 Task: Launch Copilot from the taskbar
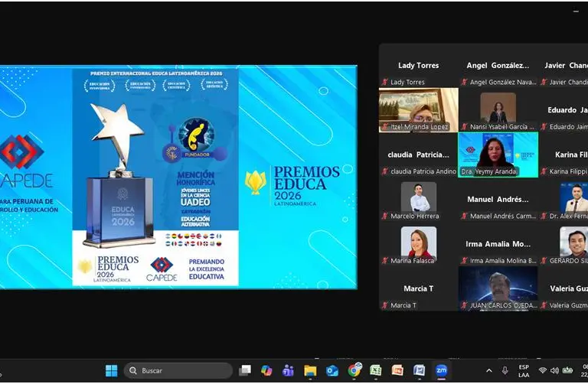coord(266,371)
